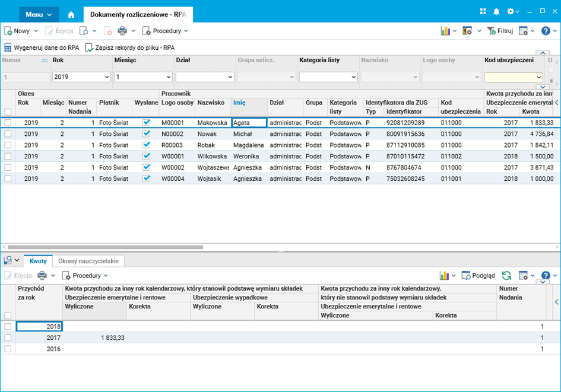
Task: Open the Menu button
Action: (x=39, y=14)
